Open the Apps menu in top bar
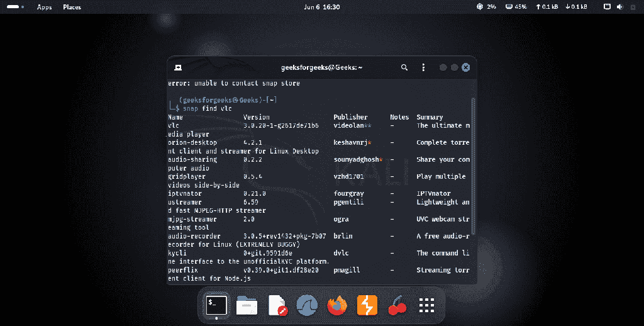 [x=45, y=7]
